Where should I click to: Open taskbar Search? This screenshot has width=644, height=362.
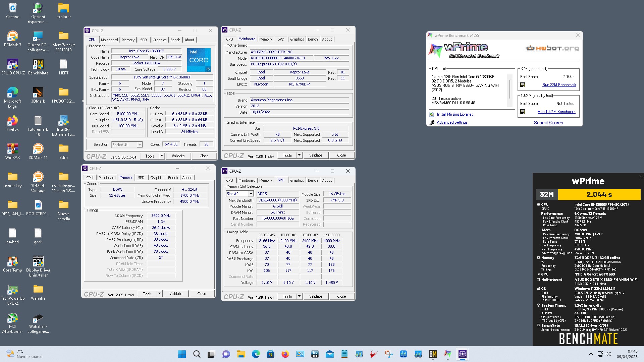197,354
